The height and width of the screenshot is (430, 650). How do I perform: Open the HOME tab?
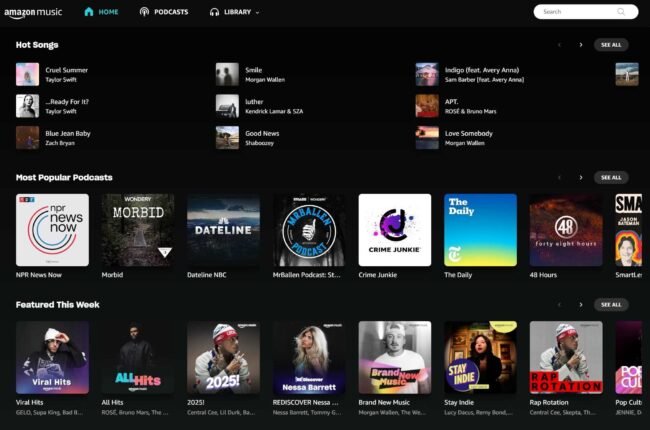click(x=102, y=12)
